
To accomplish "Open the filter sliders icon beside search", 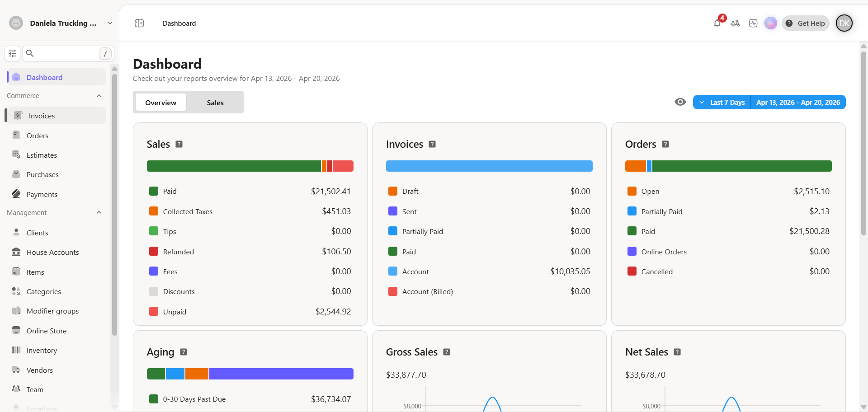I will pos(12,53).
